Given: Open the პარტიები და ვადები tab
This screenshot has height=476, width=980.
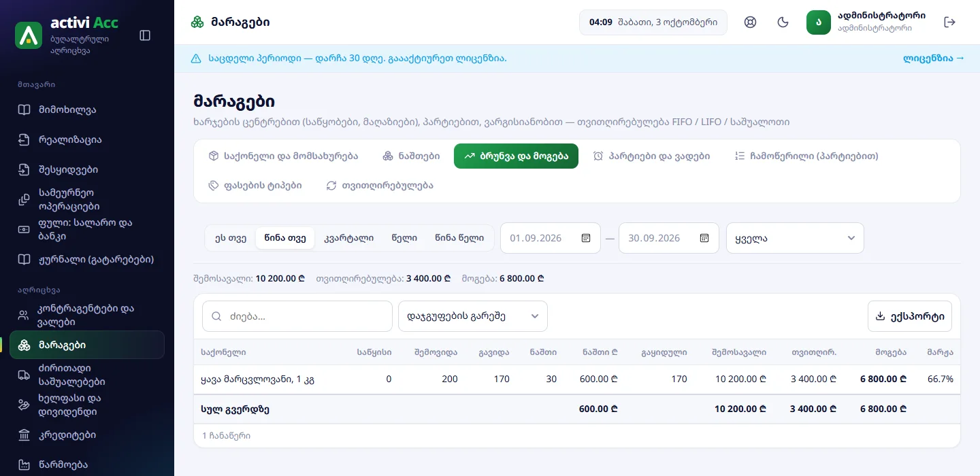Looking at the screenshot, I should coord(651,156).
